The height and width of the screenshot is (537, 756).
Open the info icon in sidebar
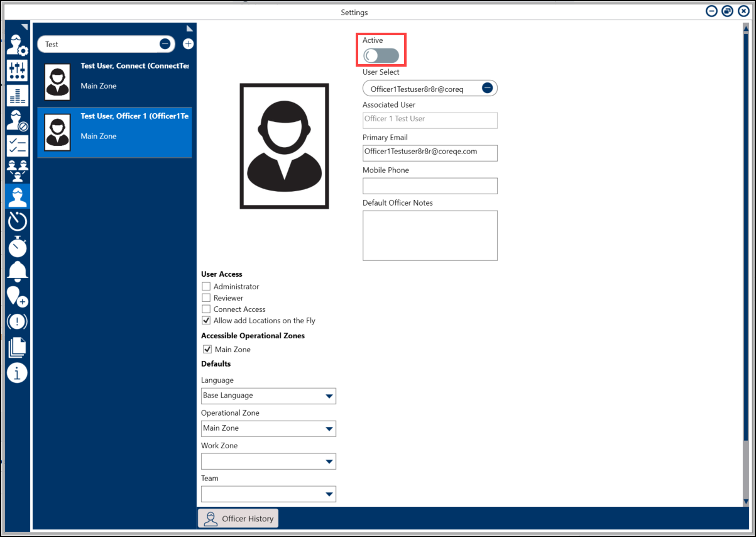[x=17, y=372]
